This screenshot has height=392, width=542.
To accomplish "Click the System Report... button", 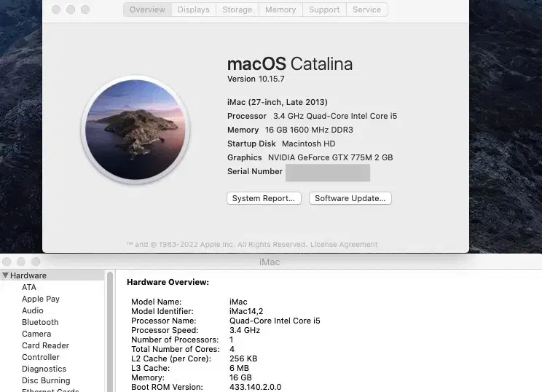I will [264, 198].
